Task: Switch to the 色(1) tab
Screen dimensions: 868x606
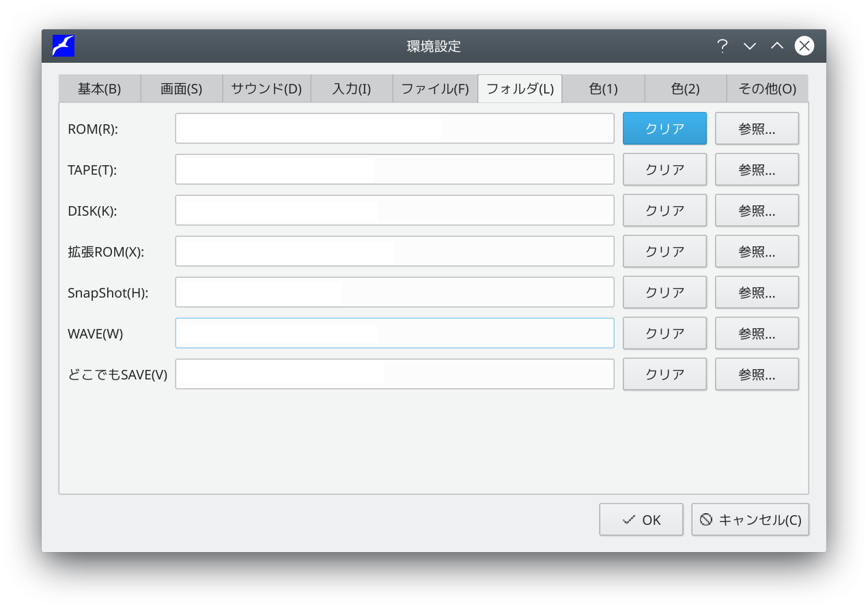Action: pyautogui.click(x=604, y=89)
